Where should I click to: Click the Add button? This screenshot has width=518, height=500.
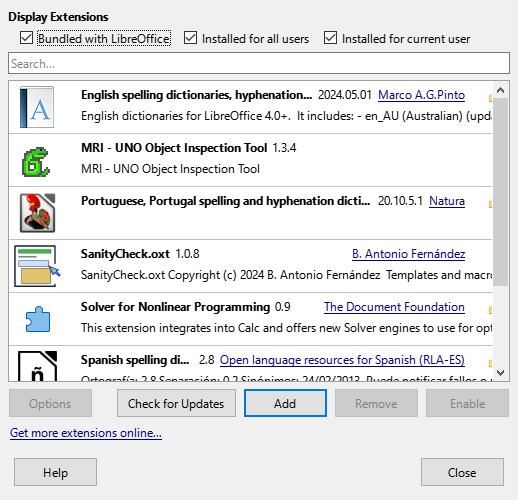click(285, 403)
